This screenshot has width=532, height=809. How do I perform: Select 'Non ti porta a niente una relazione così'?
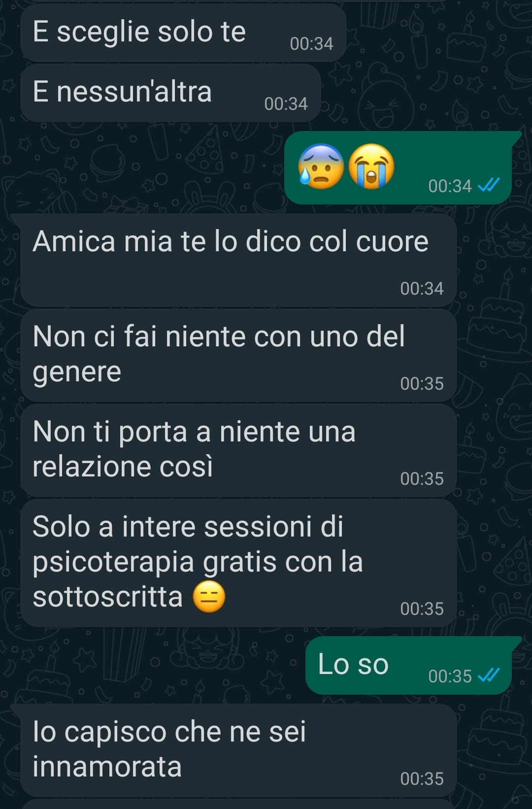pyautogui.click(x=238, y=450)
